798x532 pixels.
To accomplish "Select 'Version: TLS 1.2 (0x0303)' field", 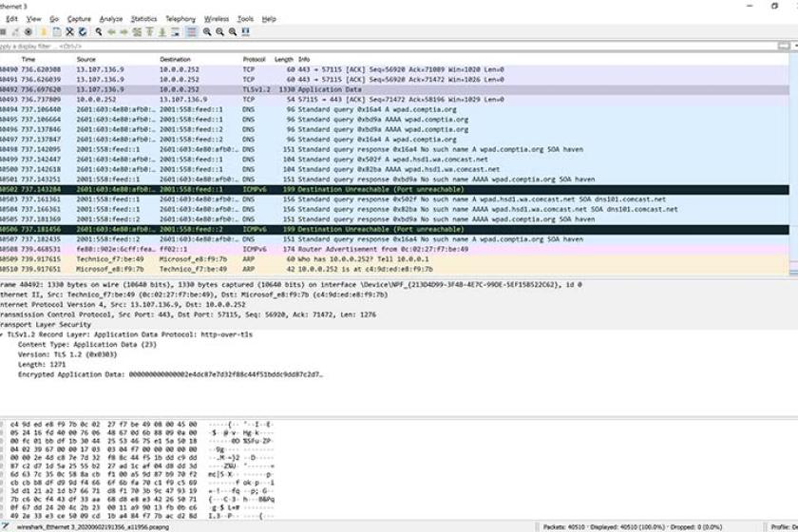I will [x=67, y=354].
